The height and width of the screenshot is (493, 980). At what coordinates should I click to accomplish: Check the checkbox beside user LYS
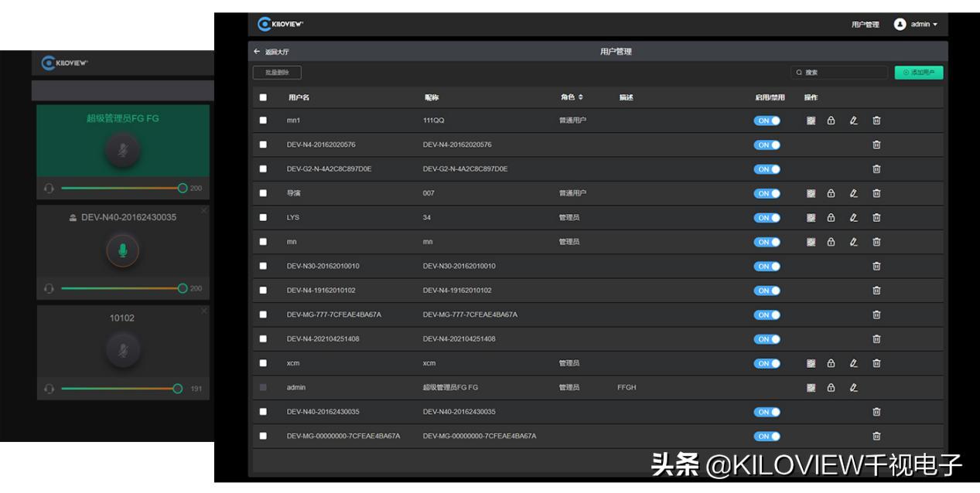click(x=262, y=217)
